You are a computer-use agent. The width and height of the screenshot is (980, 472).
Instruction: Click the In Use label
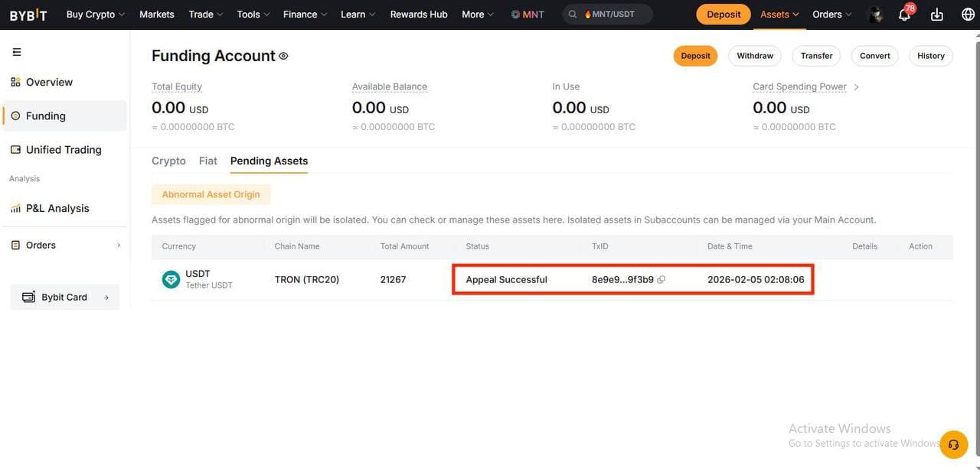(x=566, y=86)
